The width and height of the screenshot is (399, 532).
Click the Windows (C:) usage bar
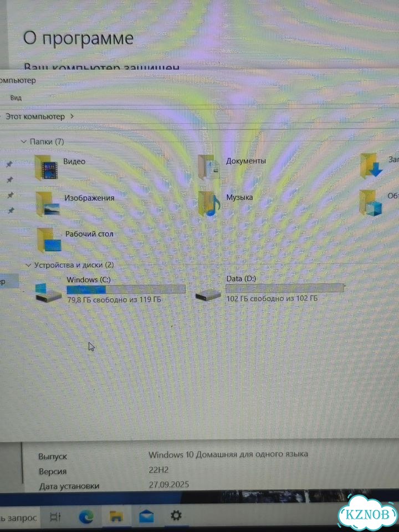126,289
